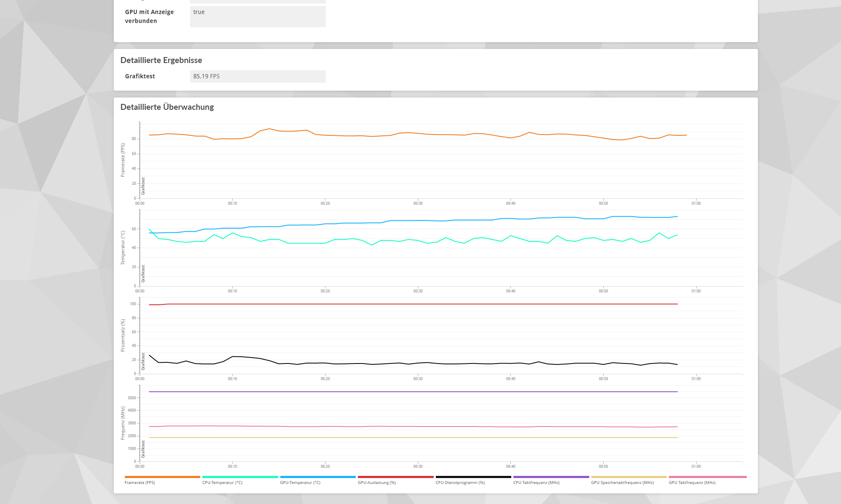Toggle the Framerate (FPS) legend series
The height and width of the screenshot is (504, 841).
[x=140, y=482]
